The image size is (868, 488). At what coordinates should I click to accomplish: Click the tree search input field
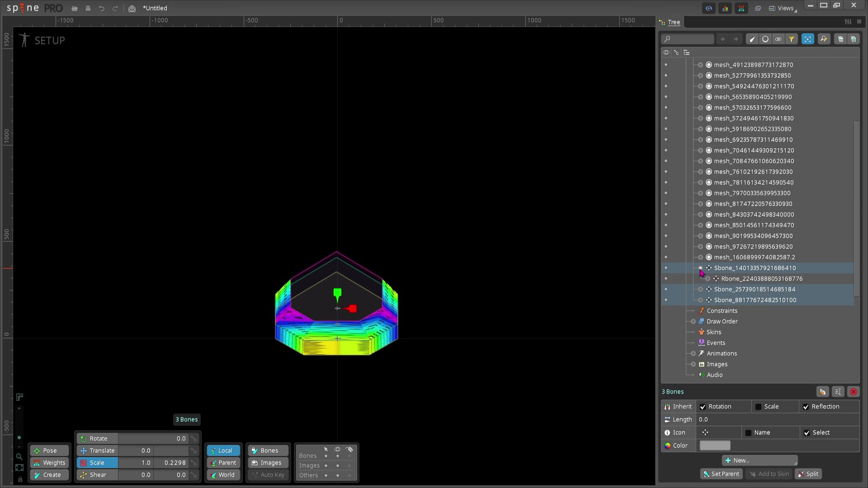(x=687, y=39)
